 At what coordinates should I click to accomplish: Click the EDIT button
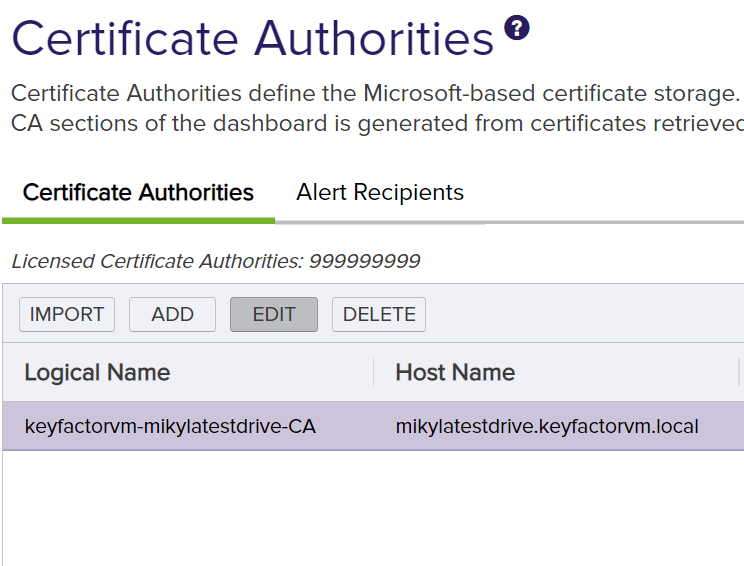point(274,314)
